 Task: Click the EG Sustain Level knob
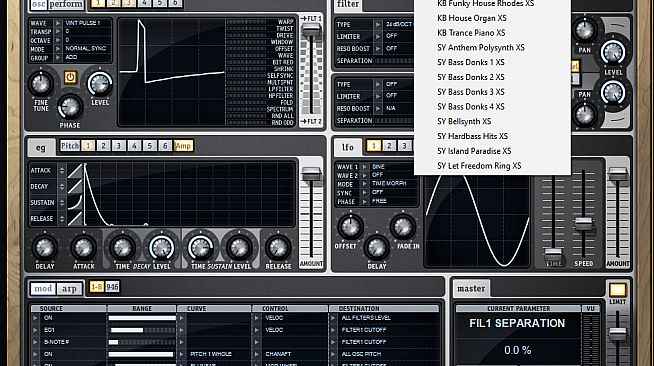[239, 248]
